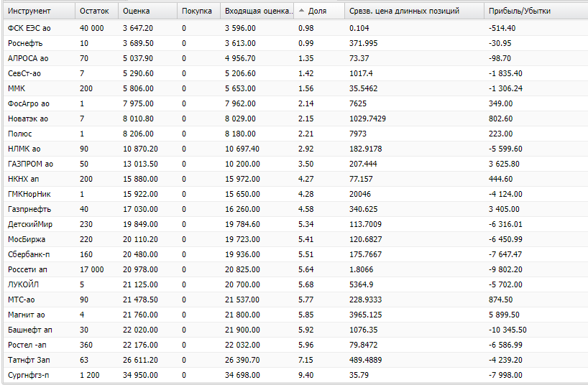Select the ФСК ЕЭС ао row
Viewport: 588px width, 385px height.
tap(296, 28)
